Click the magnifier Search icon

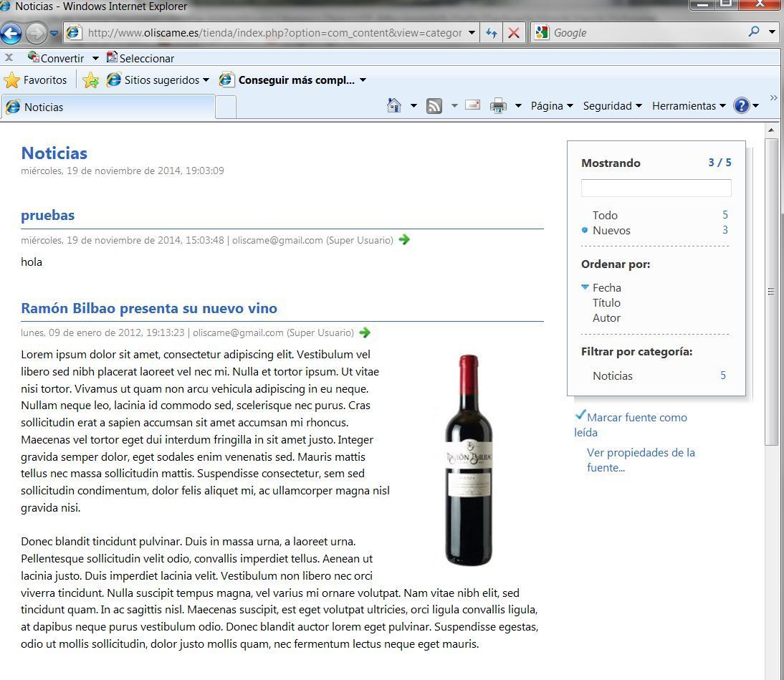(754, 32)
